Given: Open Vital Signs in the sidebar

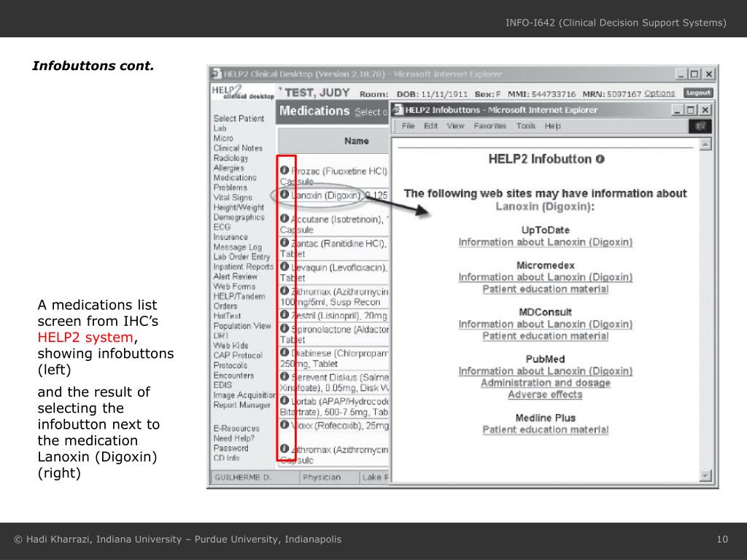Looking at the screenshot, I should point(233,198).
